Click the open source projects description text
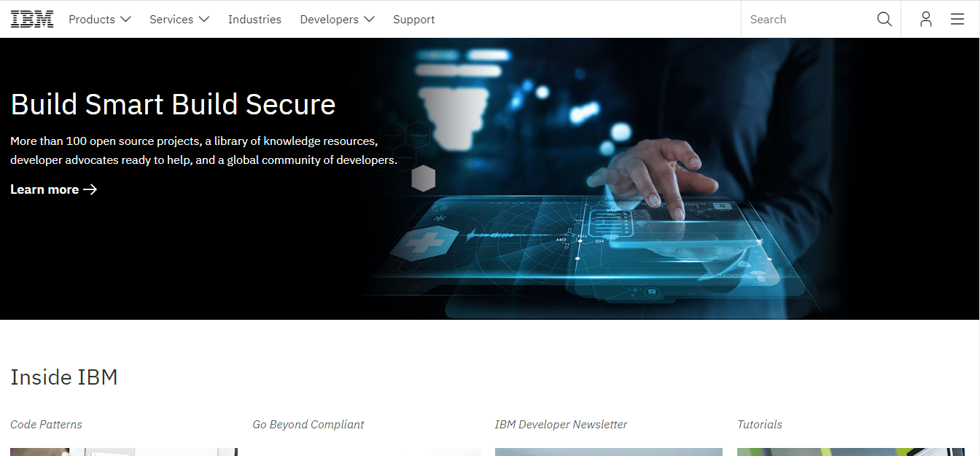Viewport: 980px width, 456px height. (x=204, y=151)
